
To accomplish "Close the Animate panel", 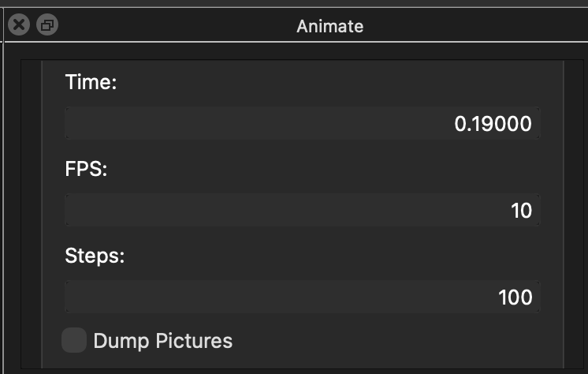I will pyautogui.click(x=19, y=25).
